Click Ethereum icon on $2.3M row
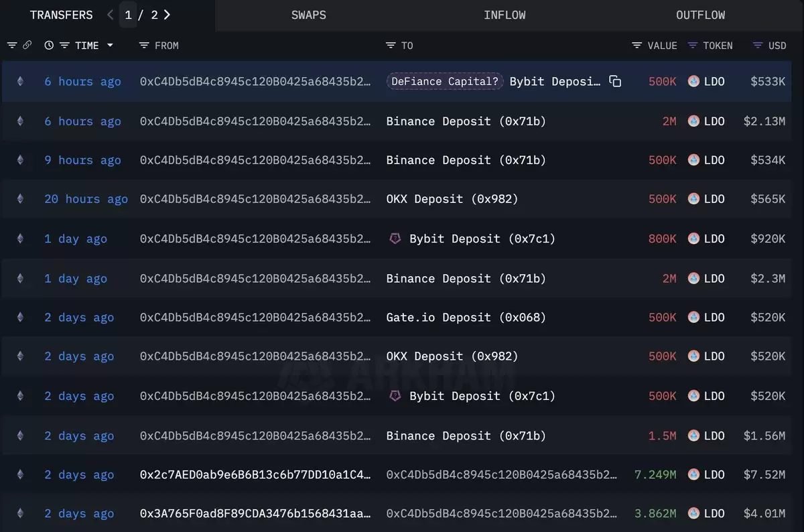 pos(20,278)
